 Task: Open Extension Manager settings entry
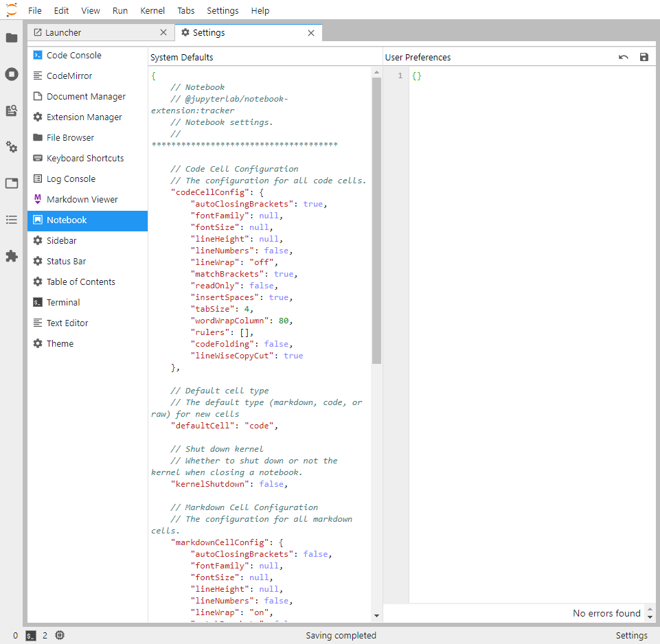[x=87, y=117]
